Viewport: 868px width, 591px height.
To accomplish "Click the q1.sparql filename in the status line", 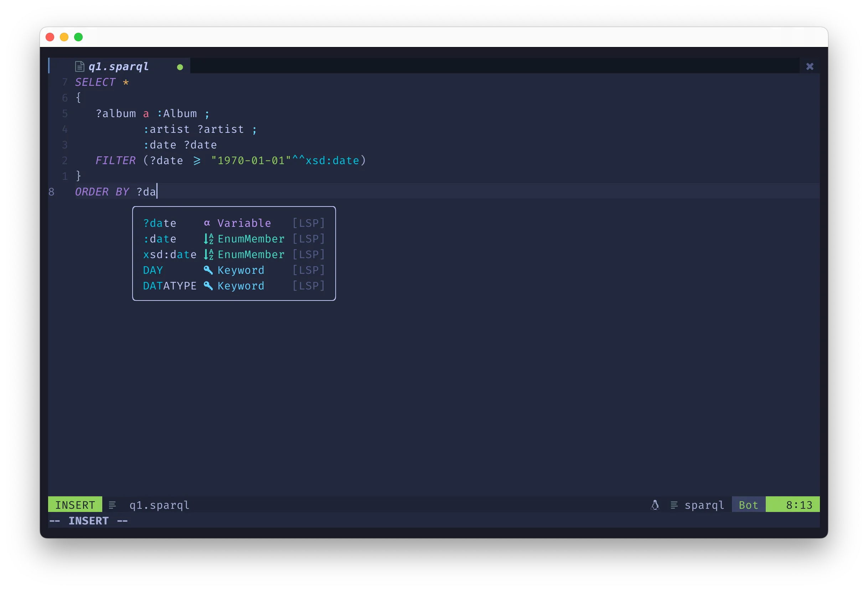I will click(x=160, y=505).
